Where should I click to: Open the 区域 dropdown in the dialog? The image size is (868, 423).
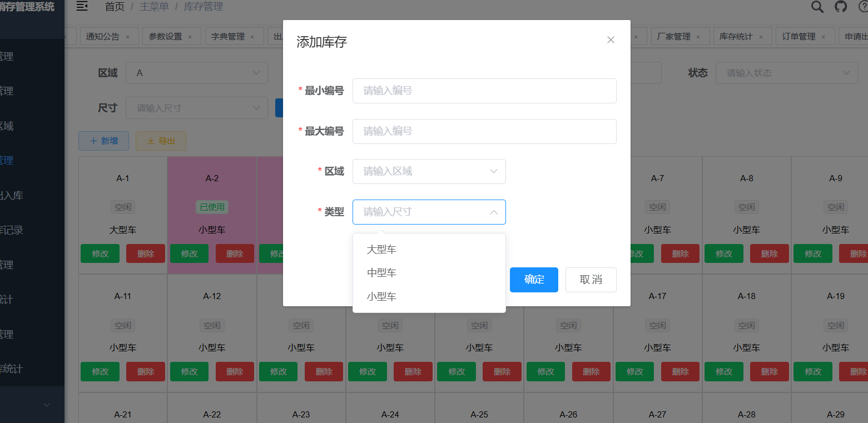tap(429, 171)
